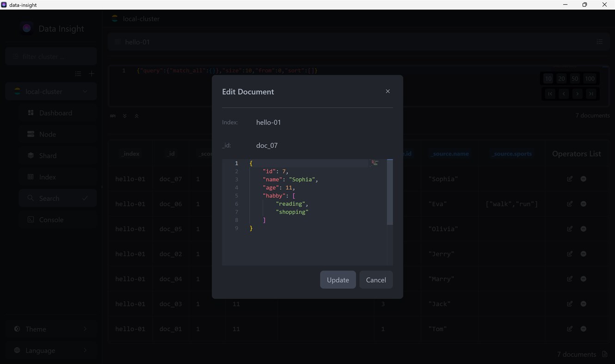Edit the doc_01 Tom row
615x364 pixels.
[570, 329]
